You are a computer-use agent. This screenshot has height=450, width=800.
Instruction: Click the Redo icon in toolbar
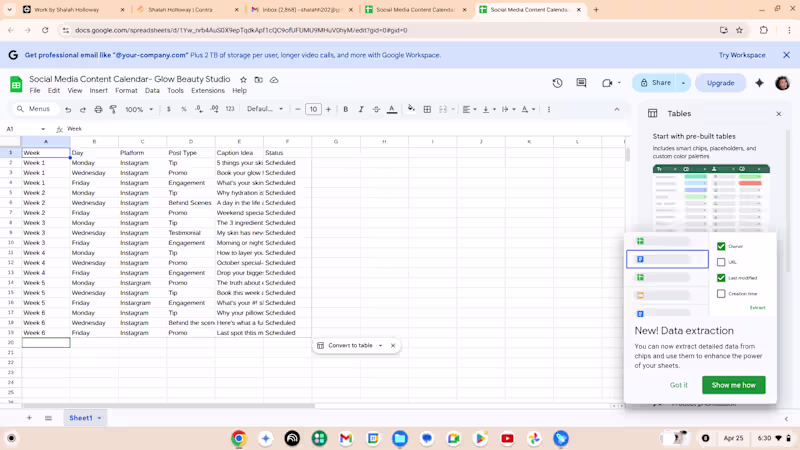(x=83, y=109)
